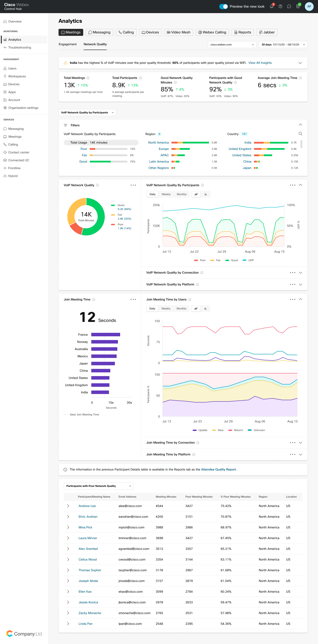
Task: Click info icon next to Total Meetings
Action: (88, 78)
